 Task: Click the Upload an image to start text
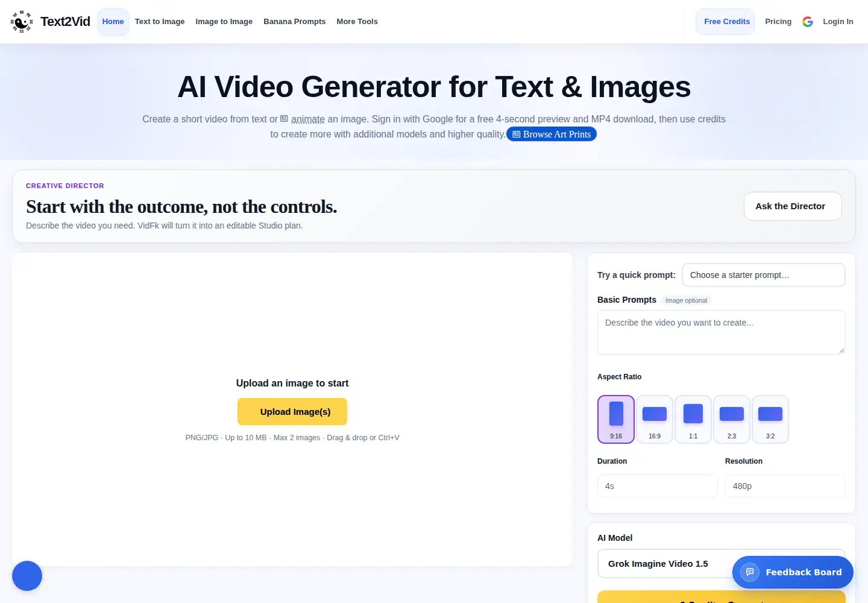[292, 383]
